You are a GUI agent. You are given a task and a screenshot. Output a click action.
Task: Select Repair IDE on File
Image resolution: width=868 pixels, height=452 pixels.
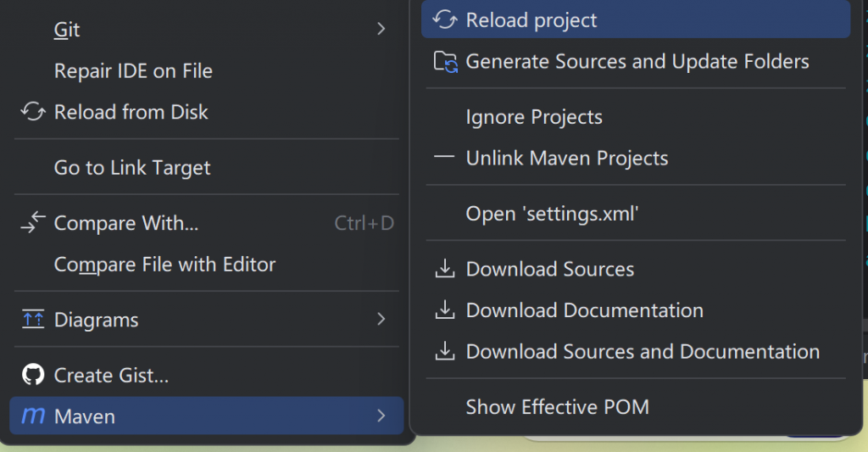[x=133, y=71]
